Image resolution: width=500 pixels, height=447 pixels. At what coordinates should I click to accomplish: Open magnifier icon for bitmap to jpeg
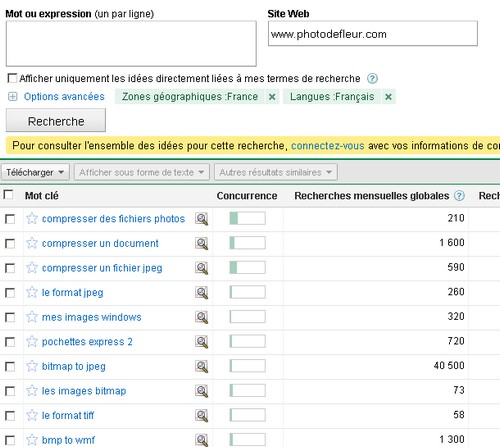[202, 367]
